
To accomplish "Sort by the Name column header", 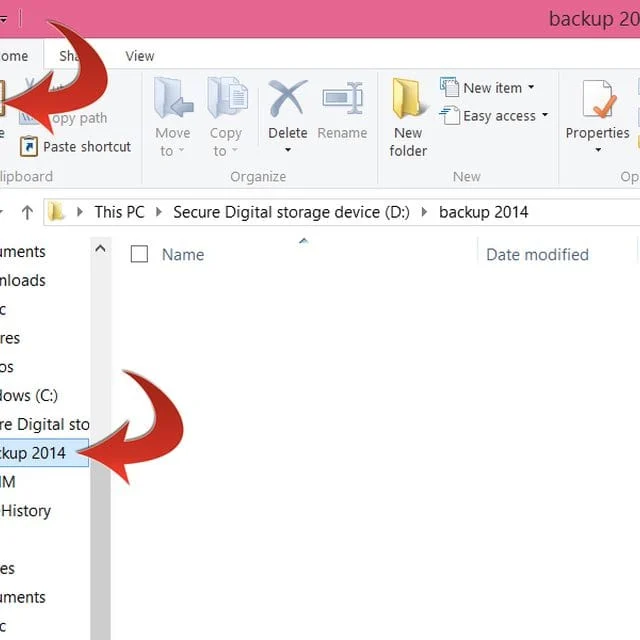I will (183, 255).
